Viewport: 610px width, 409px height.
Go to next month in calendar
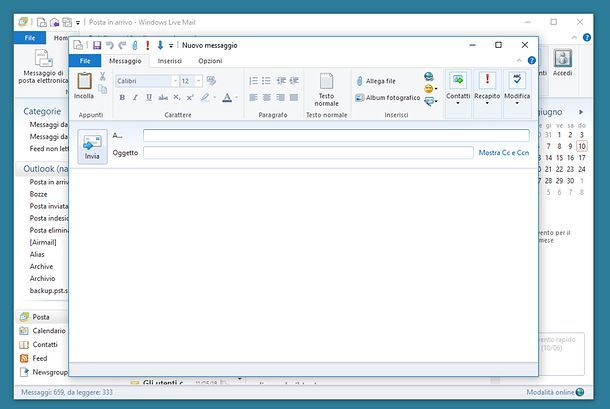[x=581, y=112]
